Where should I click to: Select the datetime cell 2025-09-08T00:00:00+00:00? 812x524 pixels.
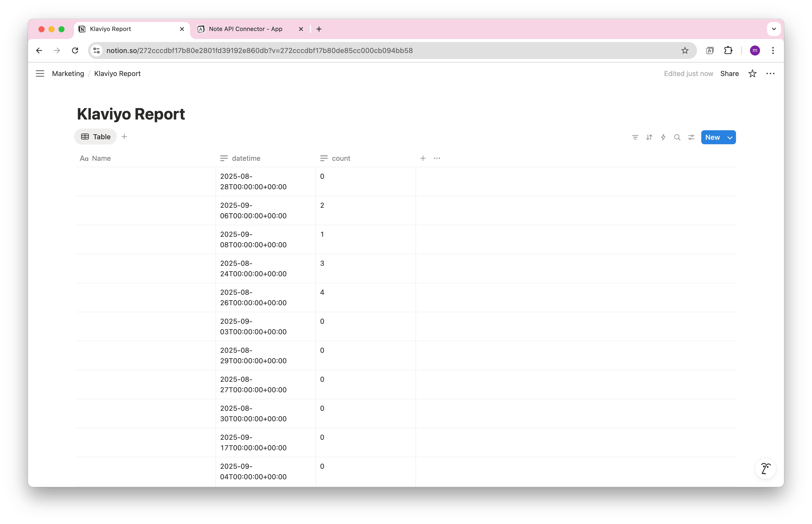click(266, 239)
